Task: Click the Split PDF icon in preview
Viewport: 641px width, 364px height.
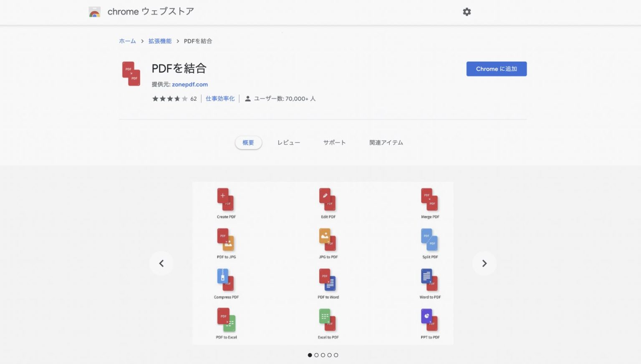Action: pos(429,240)
